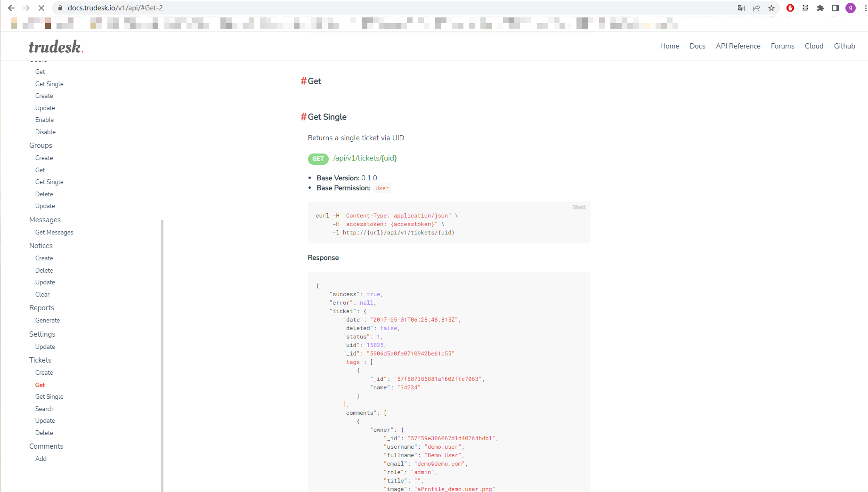The height and width of the screenshot is (492, 868).
Task: Click the User permission badge
Action: 382,188
